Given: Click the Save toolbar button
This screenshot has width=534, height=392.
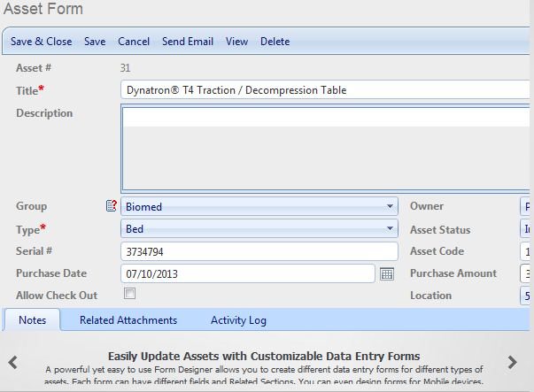Looking at the screenshot, I should (95, 42).
